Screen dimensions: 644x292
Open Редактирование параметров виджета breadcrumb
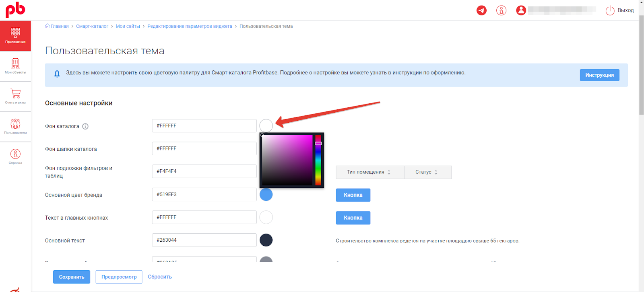click(x=190, y=26)
